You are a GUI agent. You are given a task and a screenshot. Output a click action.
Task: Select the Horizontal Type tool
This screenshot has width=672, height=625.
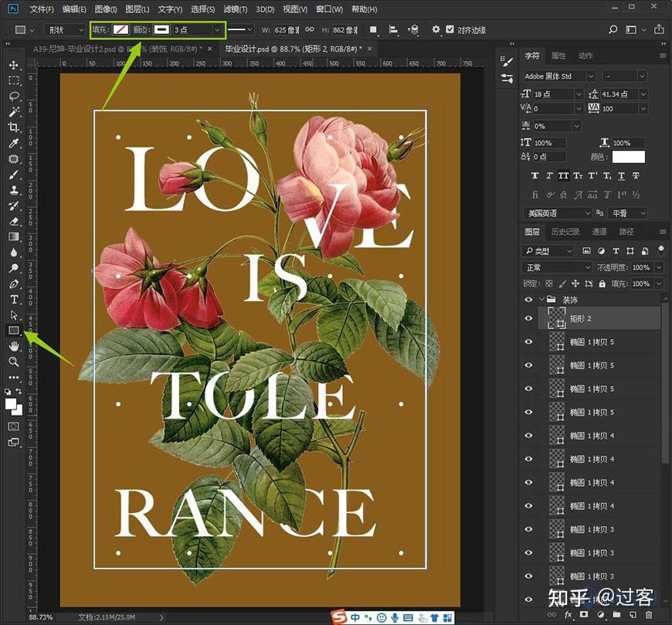tap(14, 299)
